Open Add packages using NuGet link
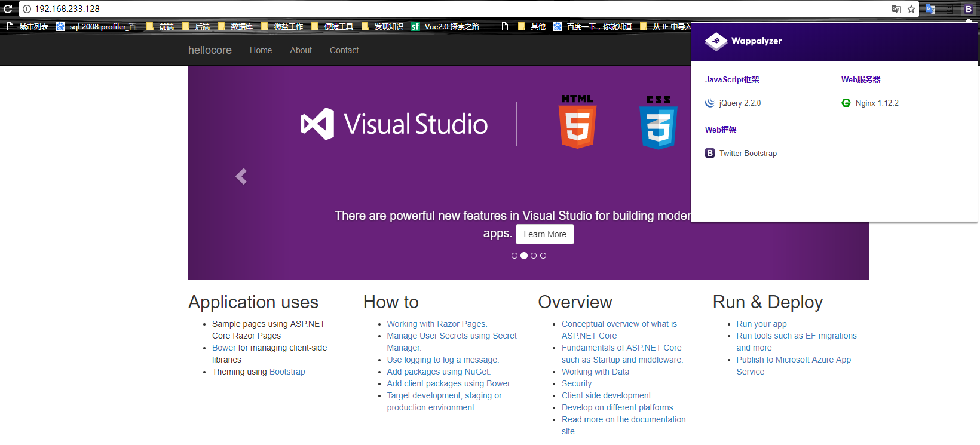Screen dimensions: 980x445 (439, 372)
